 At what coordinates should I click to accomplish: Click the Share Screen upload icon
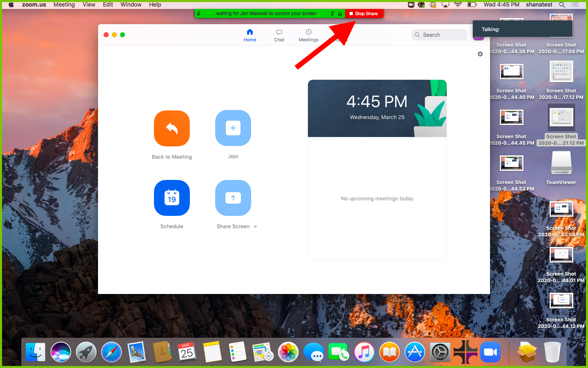click(x=233, y=198)
